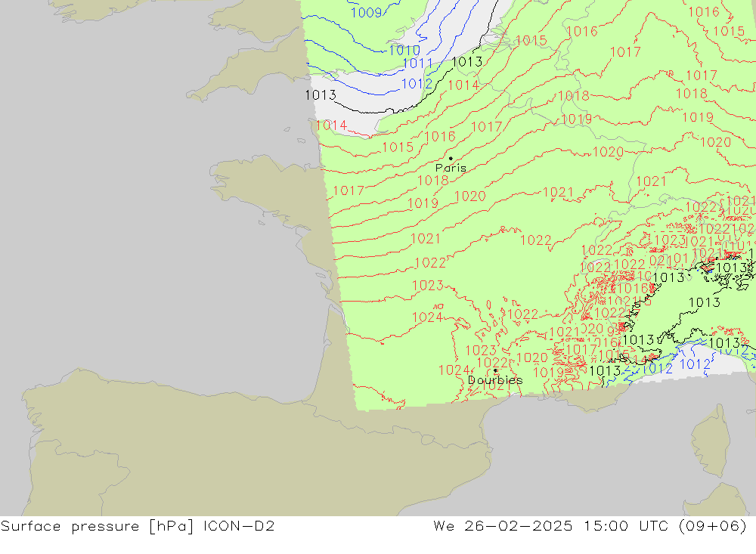Click the 1015 label northwest of Paris
The width and height of the screenshot is (756, 554).
(x=398, y=147)
